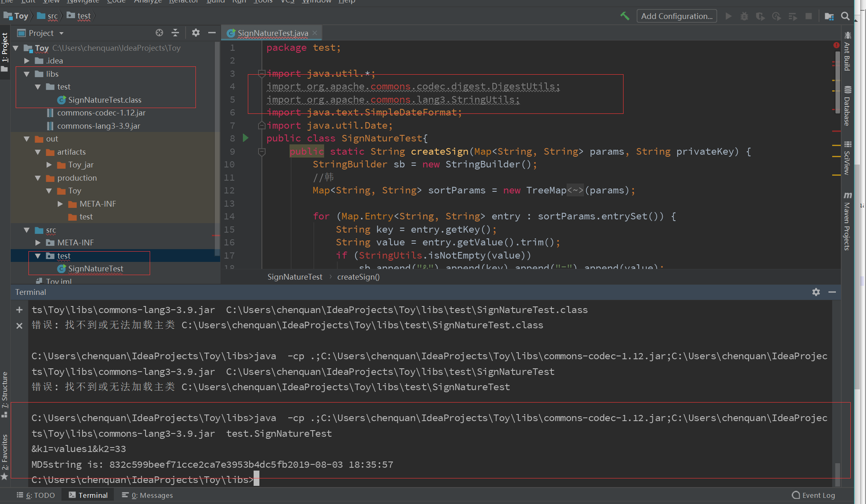Collapse the libs folder in tree
The width and height of the screenshot is (866, 504).
[x=27, y=74]
